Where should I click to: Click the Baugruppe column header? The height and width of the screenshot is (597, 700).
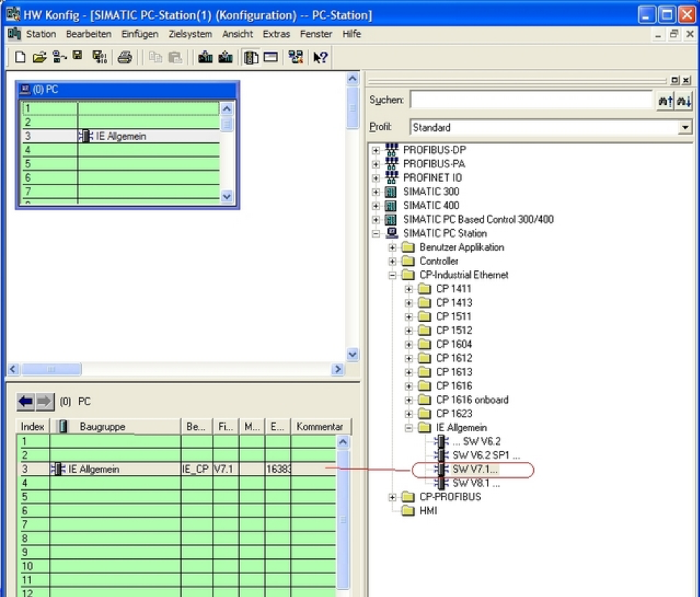point(103,427)
